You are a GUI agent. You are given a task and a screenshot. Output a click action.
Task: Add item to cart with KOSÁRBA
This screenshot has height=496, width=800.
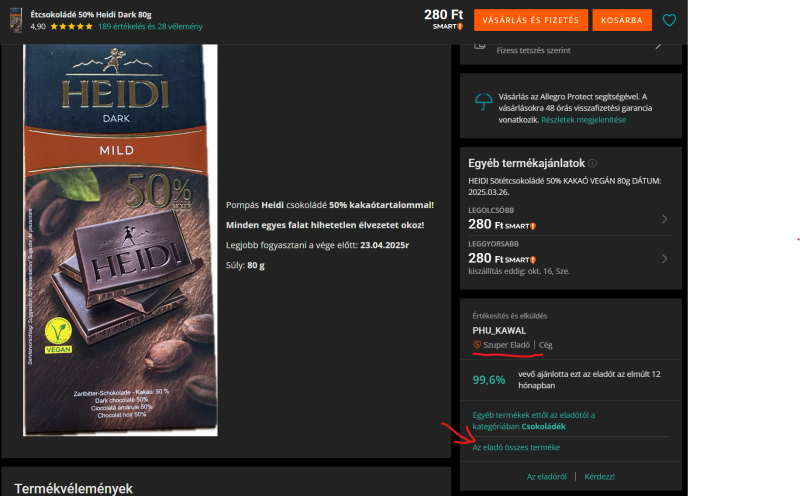point(621,20)
